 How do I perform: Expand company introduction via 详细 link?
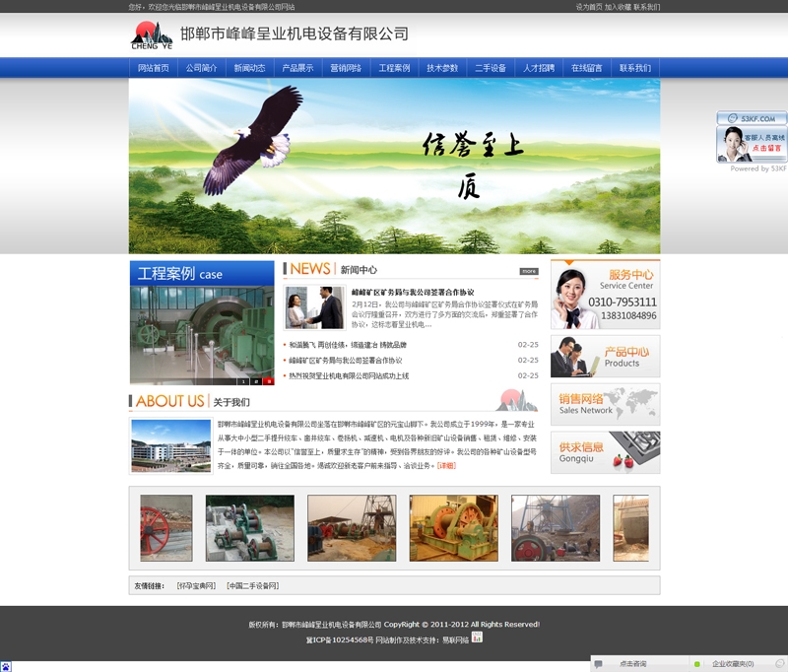[446, 465]
